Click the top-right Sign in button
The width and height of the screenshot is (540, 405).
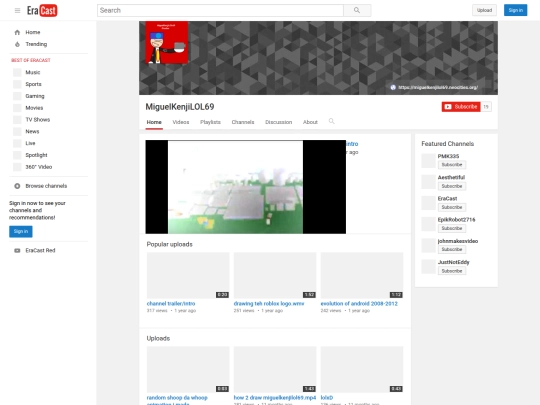(516, 10)
